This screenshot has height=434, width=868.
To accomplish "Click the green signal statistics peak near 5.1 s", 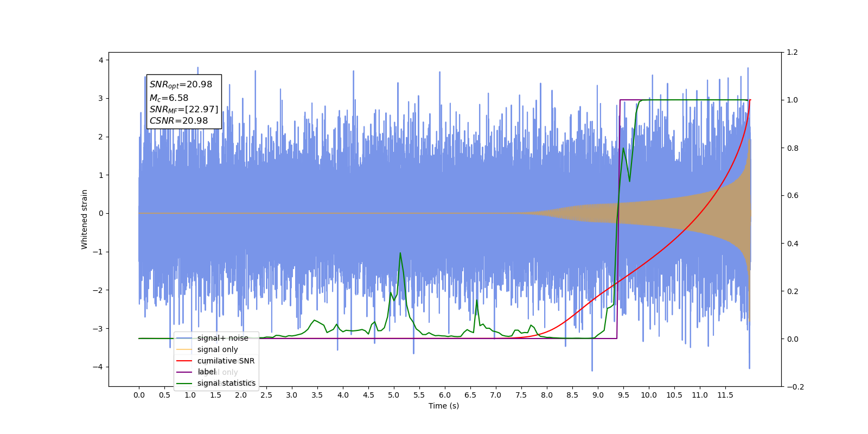I will tap(400, 253).
